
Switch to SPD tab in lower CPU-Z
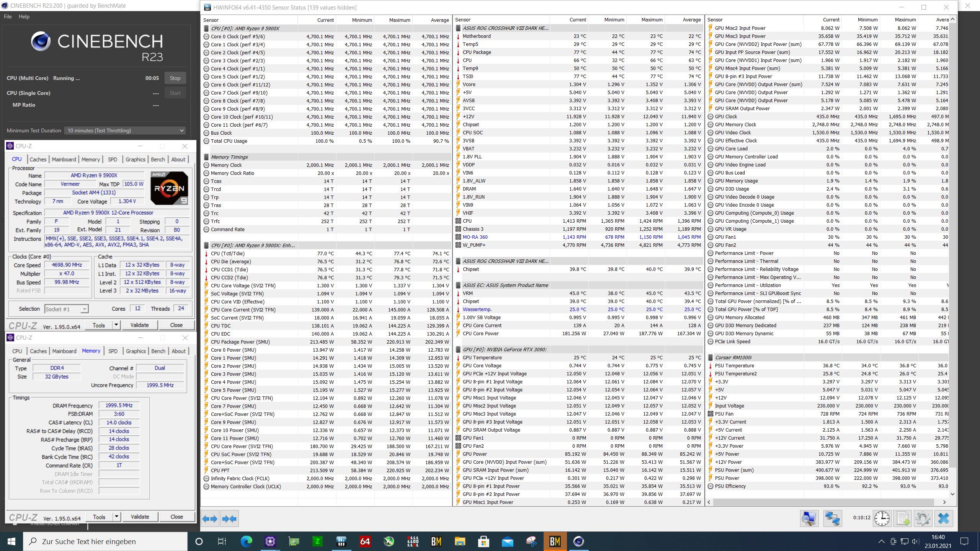pyautogui.click(x=113, y=351)
